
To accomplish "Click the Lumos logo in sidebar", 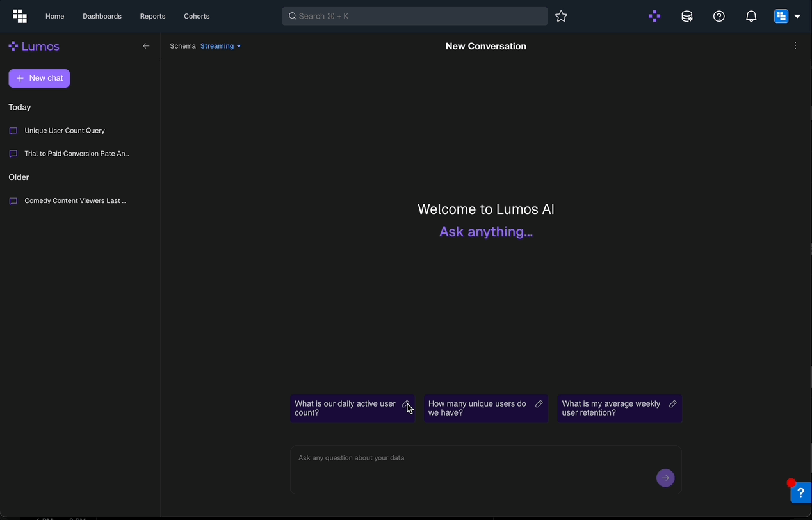I will (x=34, y=46).
